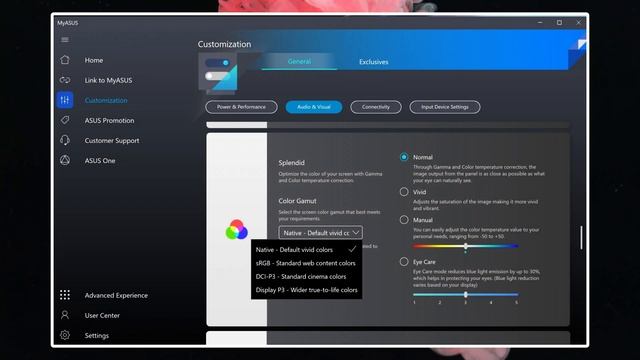Viewport: 640px width, 360px height.
Task: Select the Manual Splendid mode
Action: click(x=404, y=220)
